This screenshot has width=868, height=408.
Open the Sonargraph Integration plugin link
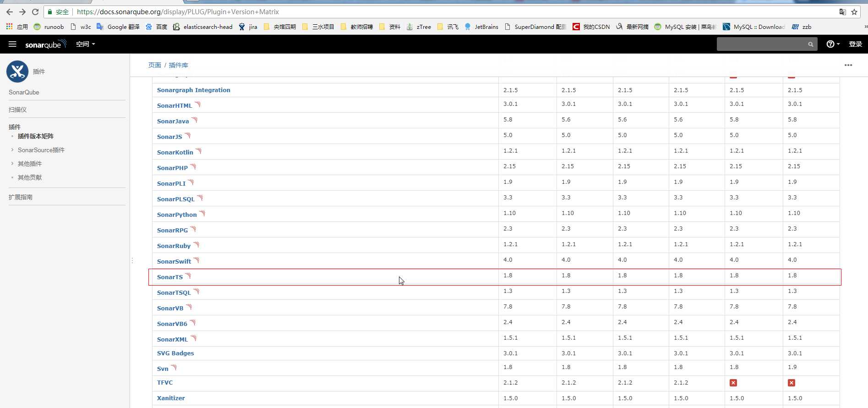point(193,90)
